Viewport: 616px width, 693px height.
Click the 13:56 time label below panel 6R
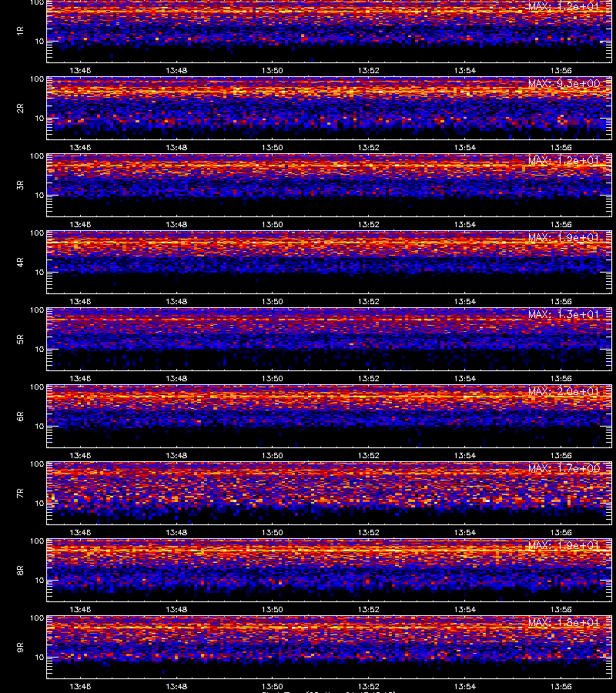tap(561, 455)
